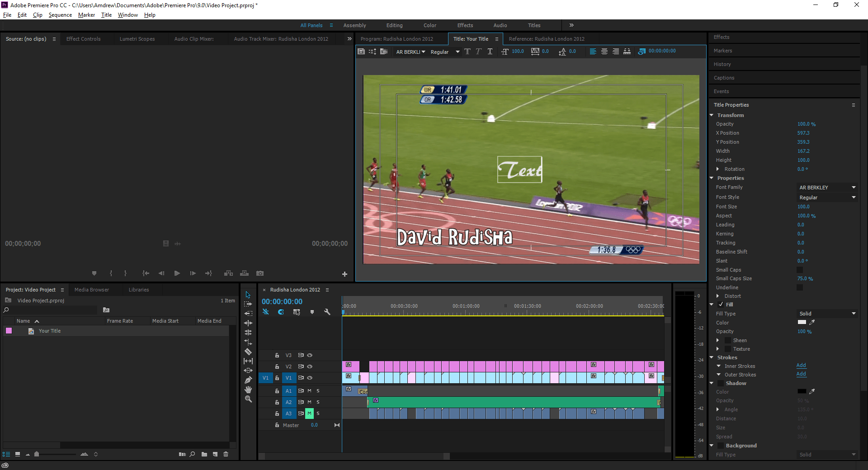The width and height of the screenshot is (868, 470).
Task: Unmute audio track A3
Action: 309,413
